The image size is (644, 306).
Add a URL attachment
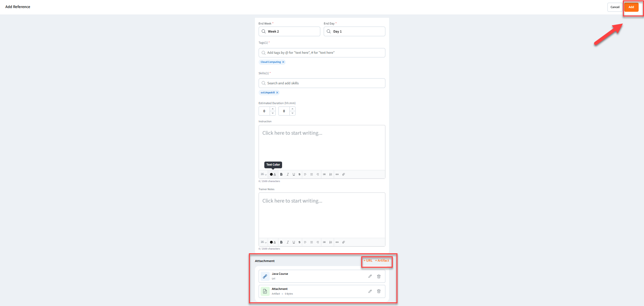[x=368, y=261]
